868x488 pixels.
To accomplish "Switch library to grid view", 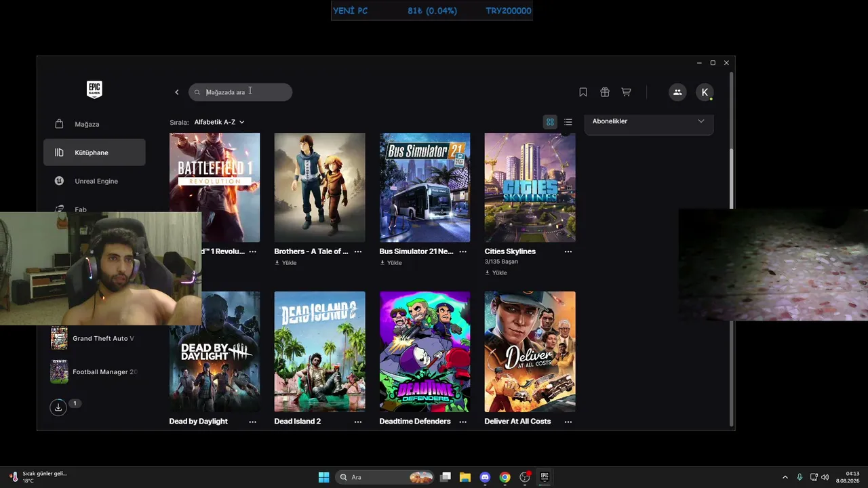I will 550,122.
